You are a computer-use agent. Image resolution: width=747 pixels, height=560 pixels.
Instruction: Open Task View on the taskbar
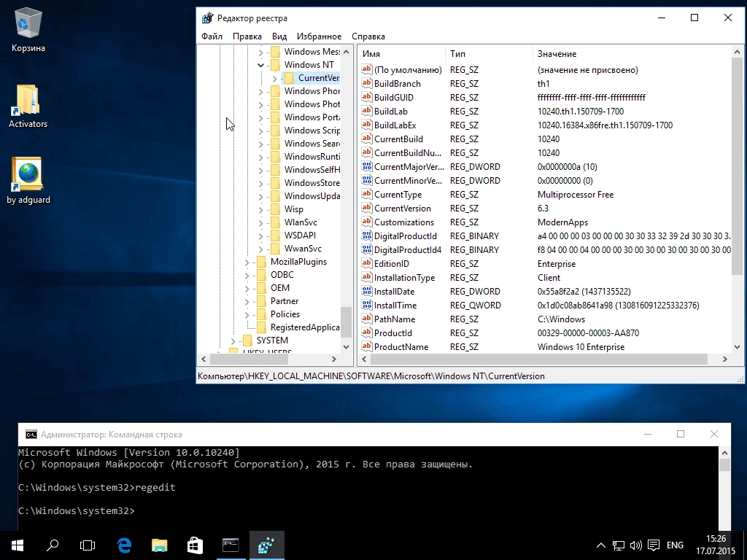pos(88,545)
